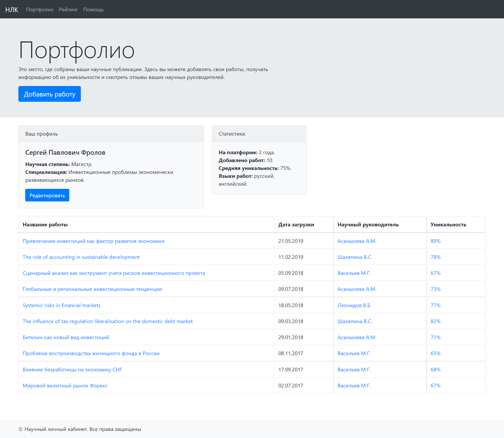This screenshot has height=438, width=504.
Task: Click supervisor Асаншоева А.М. in first row
Action: click(357, 241)
